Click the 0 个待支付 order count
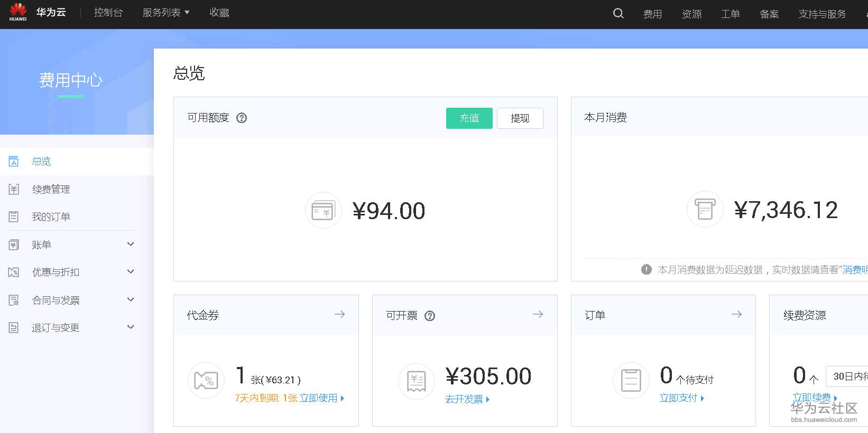The image size is (868, 433). pos(687,376)
